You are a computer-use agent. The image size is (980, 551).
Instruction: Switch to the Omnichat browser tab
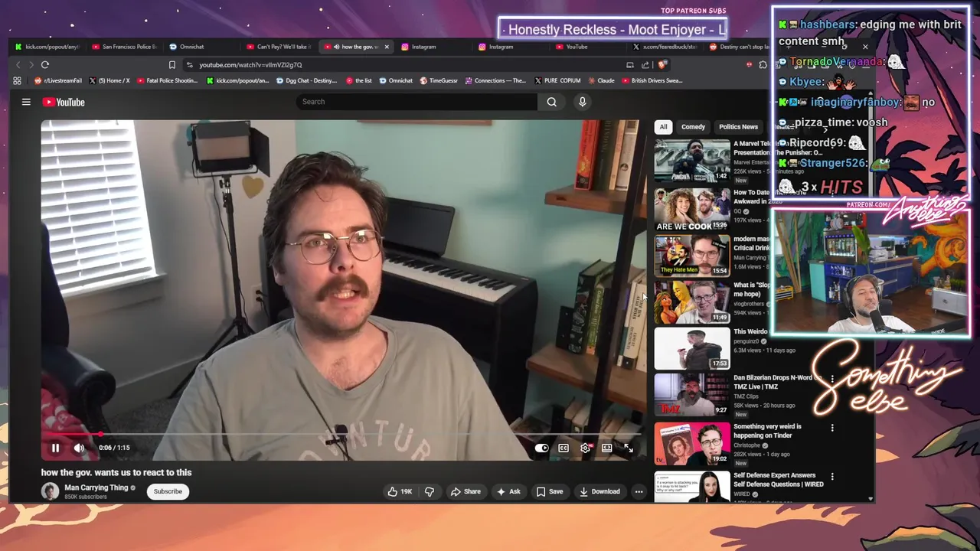tap(201, 47)
